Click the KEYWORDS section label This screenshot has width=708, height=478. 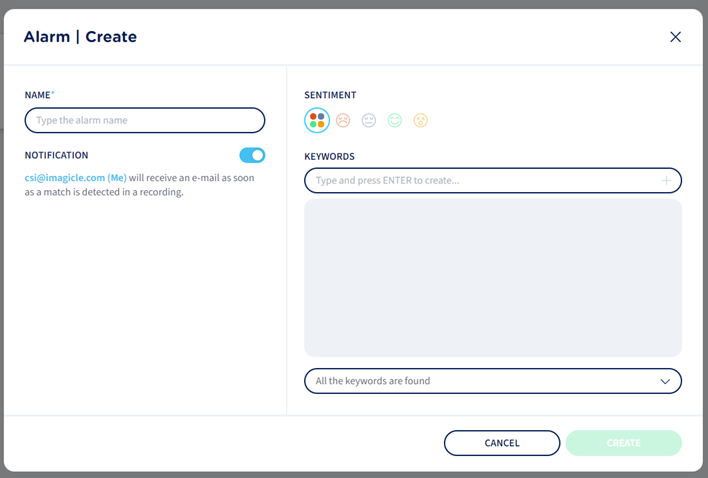[329, 156]
